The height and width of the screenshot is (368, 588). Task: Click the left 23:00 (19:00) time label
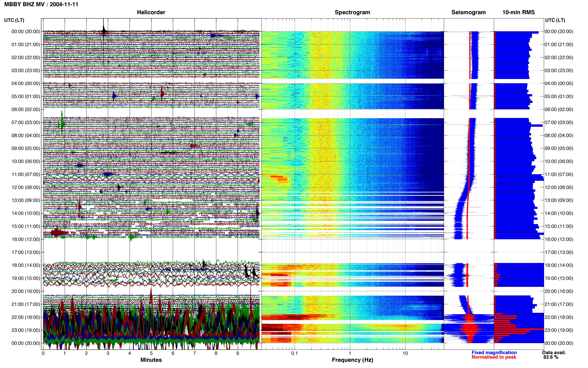click(x=26, y=330)
